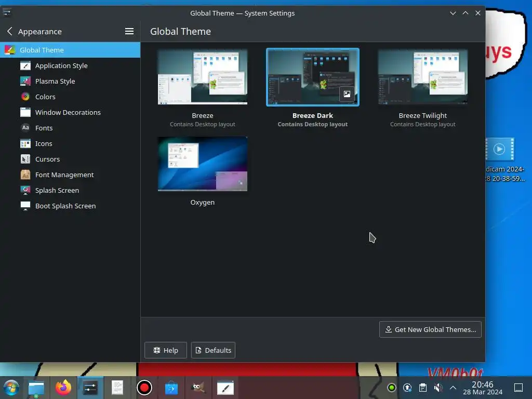Click the Plasma Style icon

[x=25, y=81]
